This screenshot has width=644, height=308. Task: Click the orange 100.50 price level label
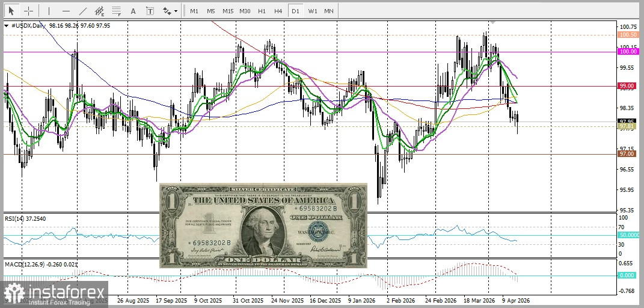628,35
